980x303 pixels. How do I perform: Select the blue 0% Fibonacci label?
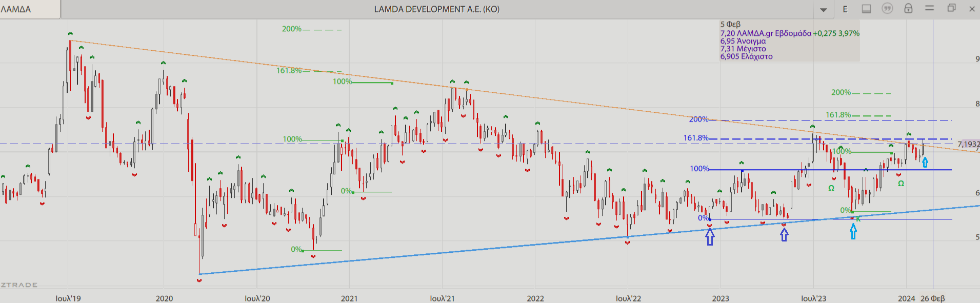703,218
